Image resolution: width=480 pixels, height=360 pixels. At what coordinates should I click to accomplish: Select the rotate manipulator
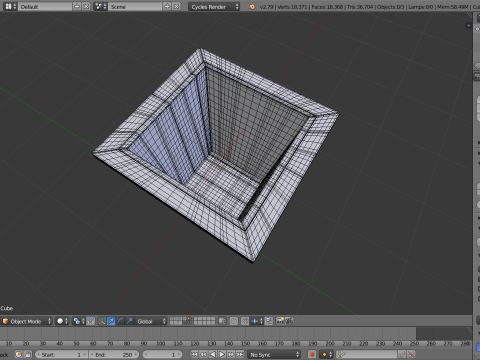pos(120,321)
